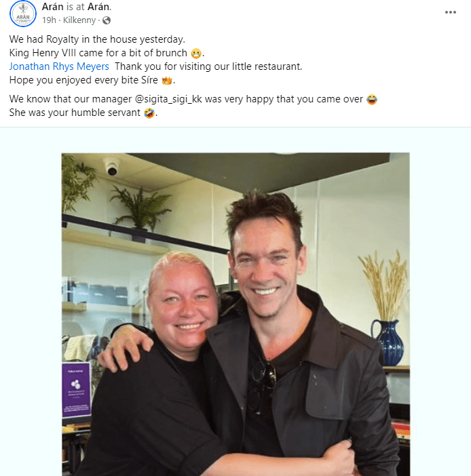This screenshot has height=476, width=471.
Task: Click the laughing emoji after "came over"
Action: click(372, 99)
